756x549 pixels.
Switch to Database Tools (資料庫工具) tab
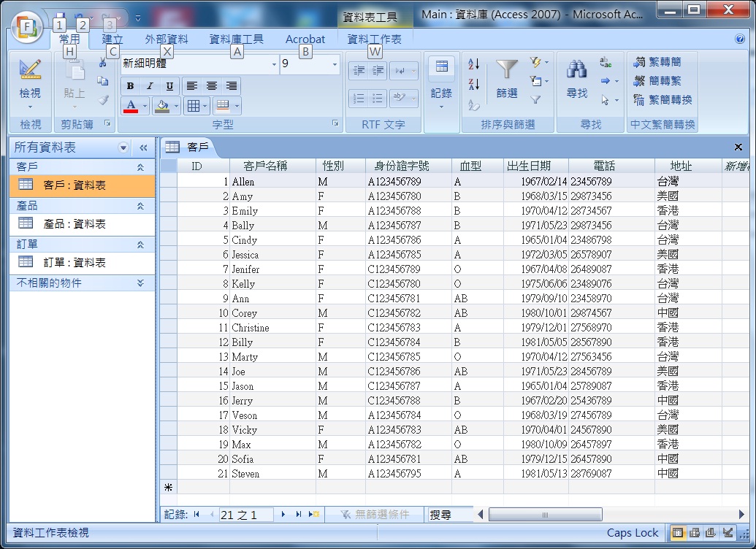(236, 39)
